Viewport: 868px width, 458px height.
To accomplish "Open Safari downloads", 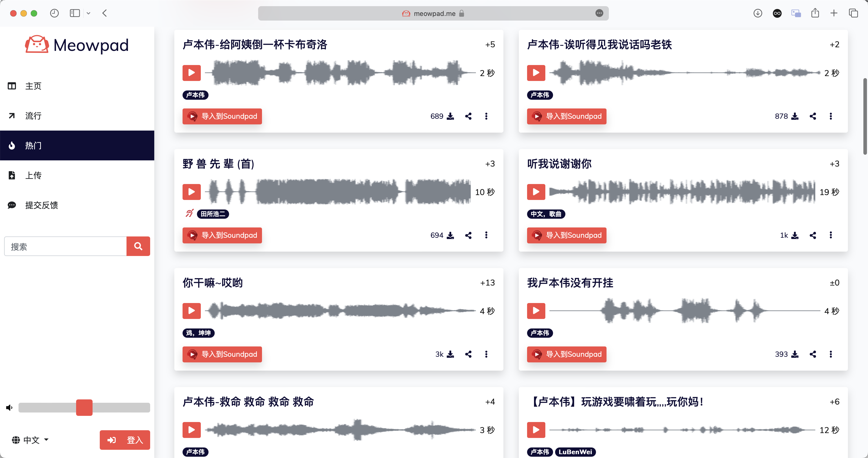I will [x=757, y=13].
